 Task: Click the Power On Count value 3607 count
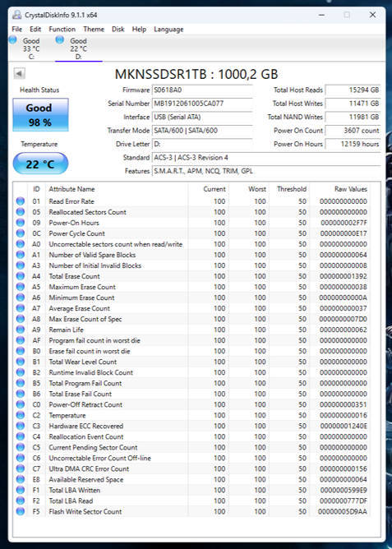(x=353, y=131)
